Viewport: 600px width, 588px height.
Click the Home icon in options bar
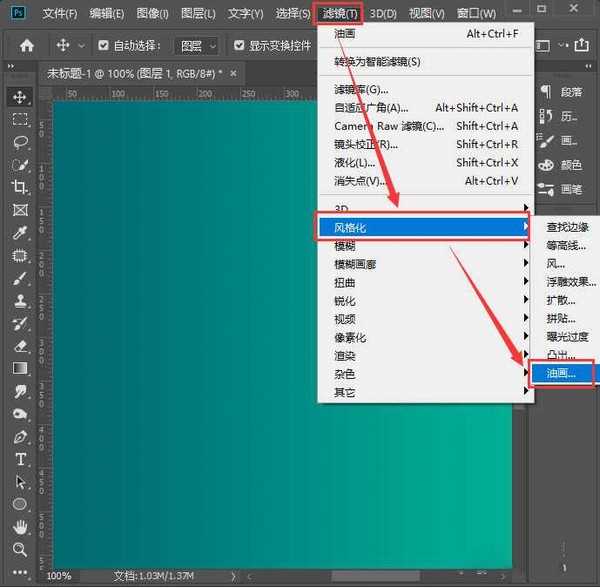[27, 45]
